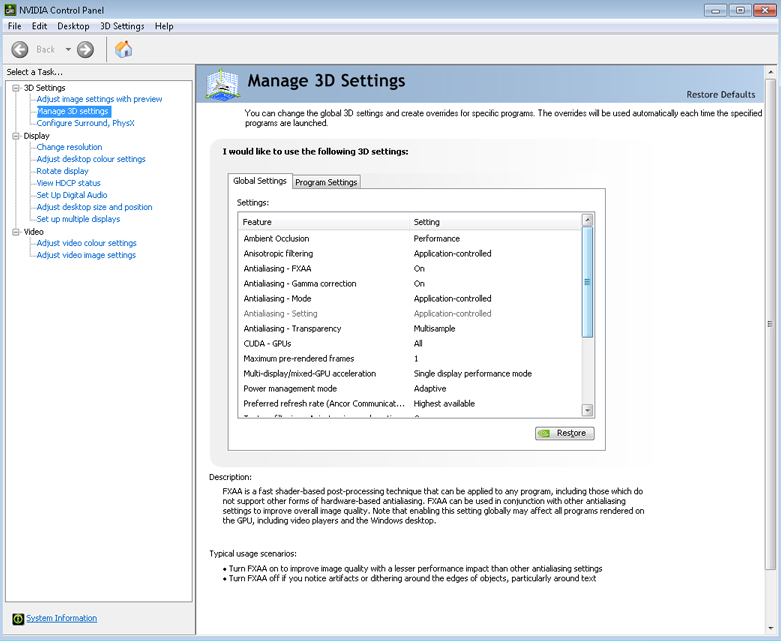Open the Help menu
781x641 pixels.
point(164,26)
